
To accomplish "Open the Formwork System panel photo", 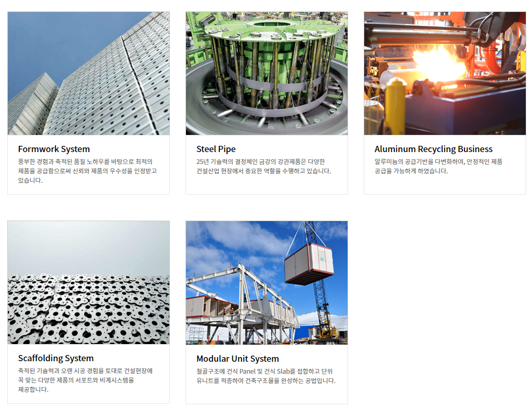I will tap(88, 73).
